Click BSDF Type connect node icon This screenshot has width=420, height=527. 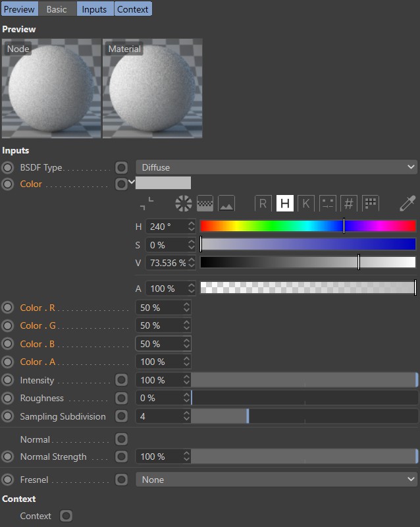(x=121, y=167)
